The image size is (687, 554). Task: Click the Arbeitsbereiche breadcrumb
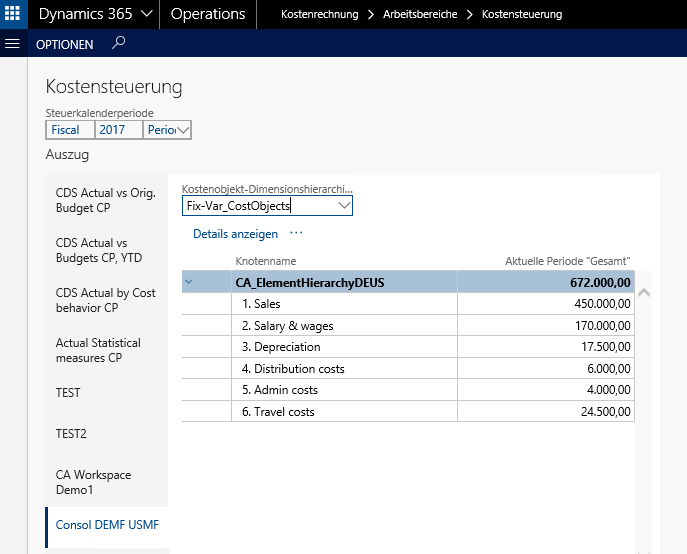click(420, 15)
